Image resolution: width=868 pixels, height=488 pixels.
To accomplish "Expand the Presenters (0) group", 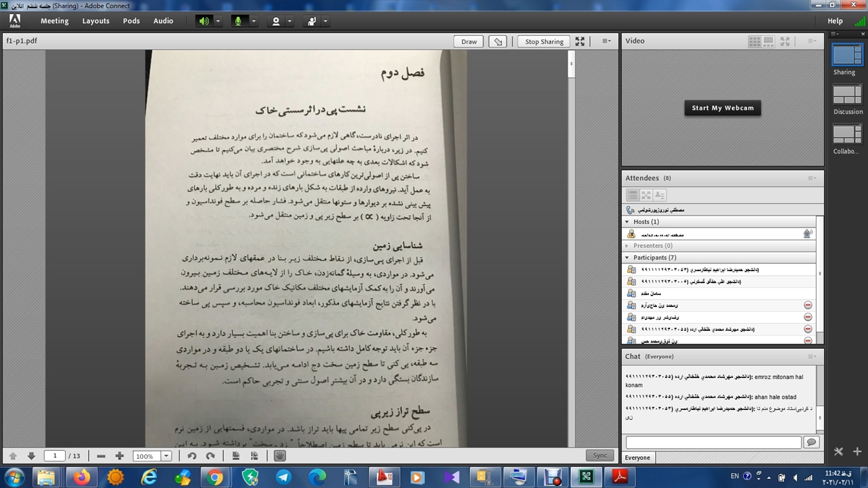I will click(627, 246).
